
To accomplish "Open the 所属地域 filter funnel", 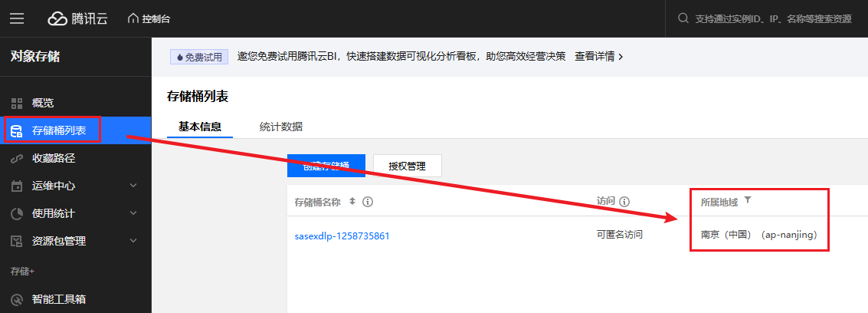I will point(748,200).
